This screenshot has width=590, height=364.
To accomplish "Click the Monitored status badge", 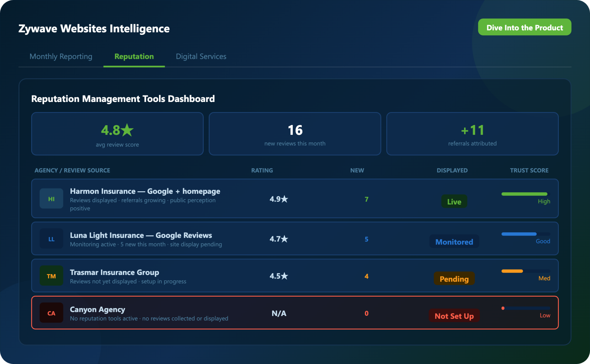I will 454,242.
